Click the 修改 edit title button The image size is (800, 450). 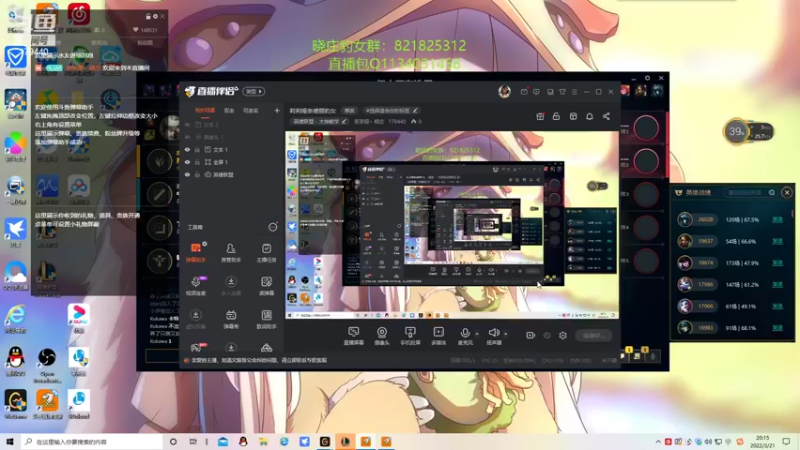coord(349,110)
